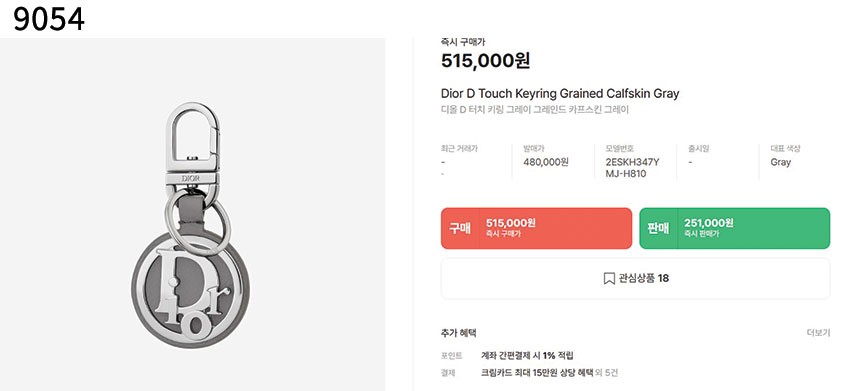Click the bookmark icon beside 관심상품
Viewport: 860px width, 391px height.
coord(609,279)
